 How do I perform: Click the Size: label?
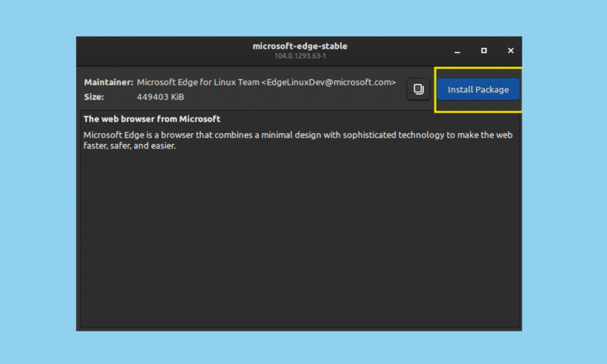94,97
